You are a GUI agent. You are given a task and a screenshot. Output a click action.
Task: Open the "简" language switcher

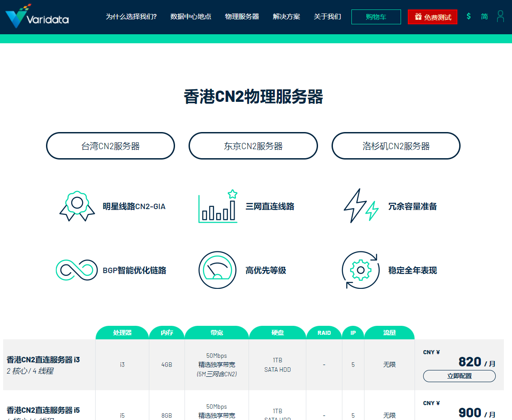coord(484,16)
